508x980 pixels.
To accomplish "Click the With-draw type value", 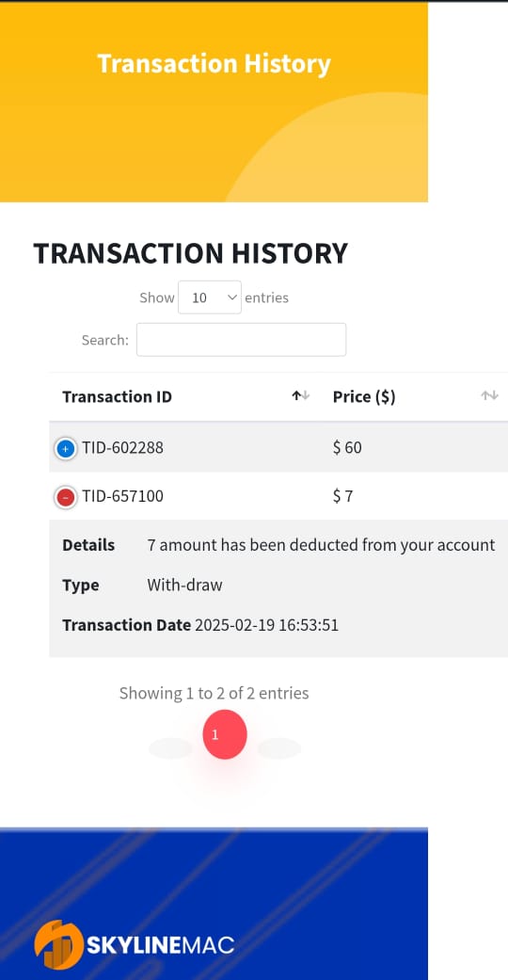I will pyautogui.click(x=185, y=585).
